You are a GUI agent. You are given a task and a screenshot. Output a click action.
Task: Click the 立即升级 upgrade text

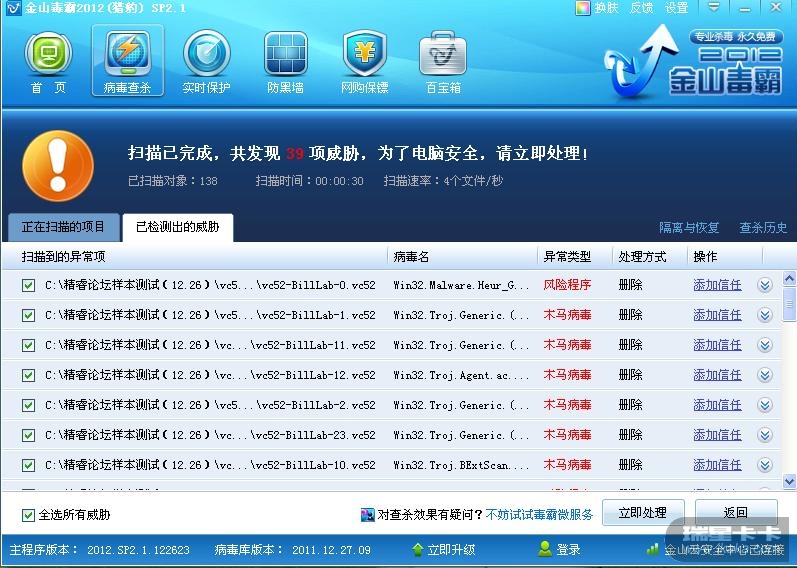(x=451, y=550)
